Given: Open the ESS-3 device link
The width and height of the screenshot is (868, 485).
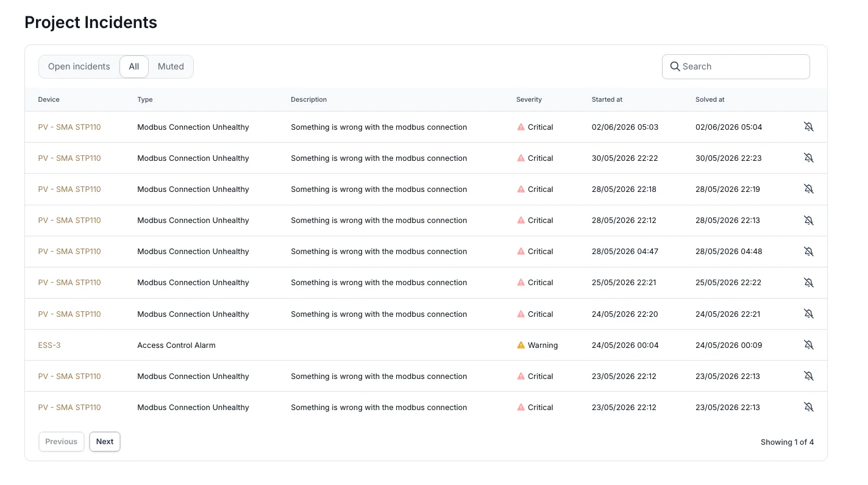Looking at the screenshot, I should pos(49,345).
